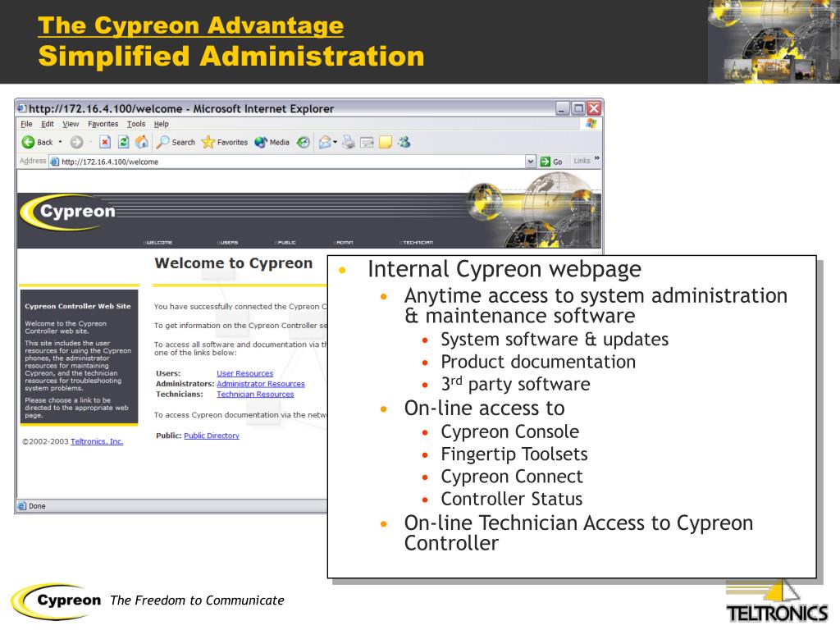
Task: Click the Forward navigation icon
Action: pyautogui.click(x=76, y=142)
